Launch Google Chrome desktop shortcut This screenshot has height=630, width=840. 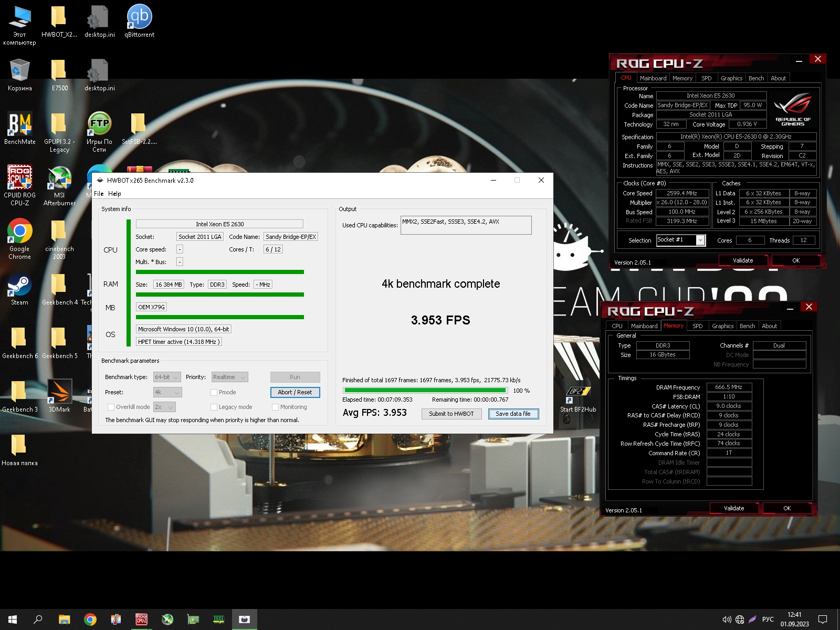click(20, 239)
